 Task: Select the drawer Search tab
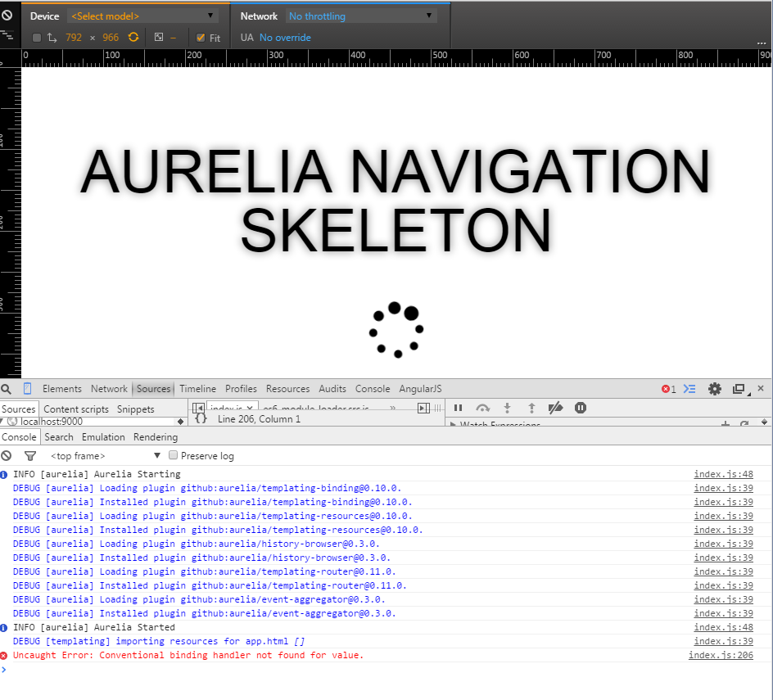point(59,437)
